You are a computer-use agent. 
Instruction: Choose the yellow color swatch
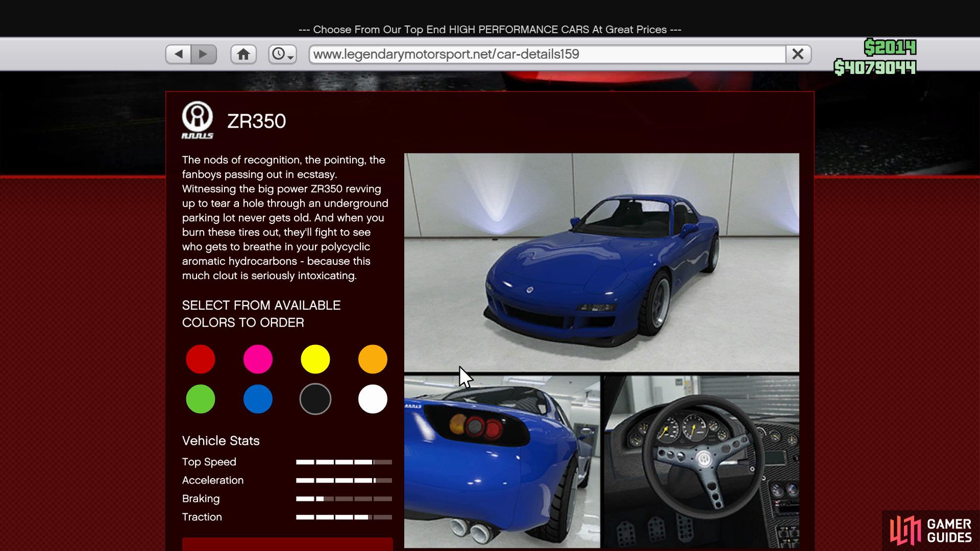click(x=315, y=359)
